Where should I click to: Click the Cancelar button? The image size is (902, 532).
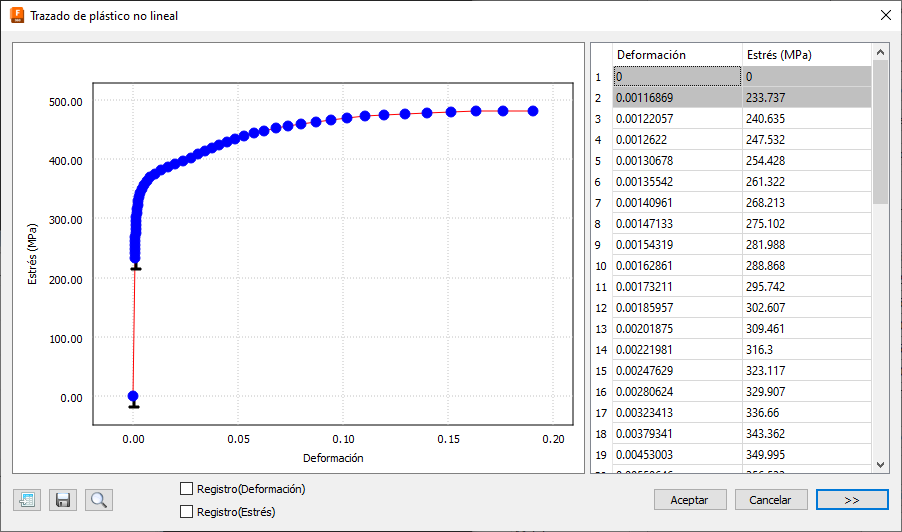[770, 500]
